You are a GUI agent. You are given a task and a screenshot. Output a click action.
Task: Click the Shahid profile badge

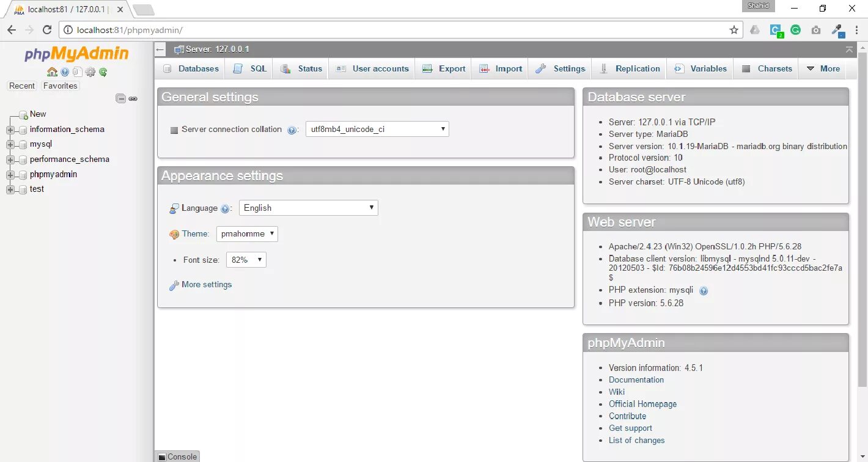coord(760,6)
